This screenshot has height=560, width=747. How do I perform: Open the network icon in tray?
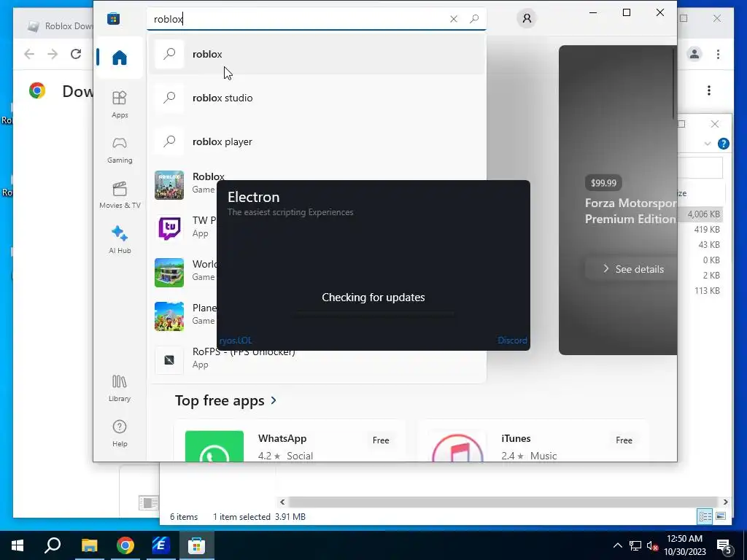pyautogui.click(x=635, y=545)
